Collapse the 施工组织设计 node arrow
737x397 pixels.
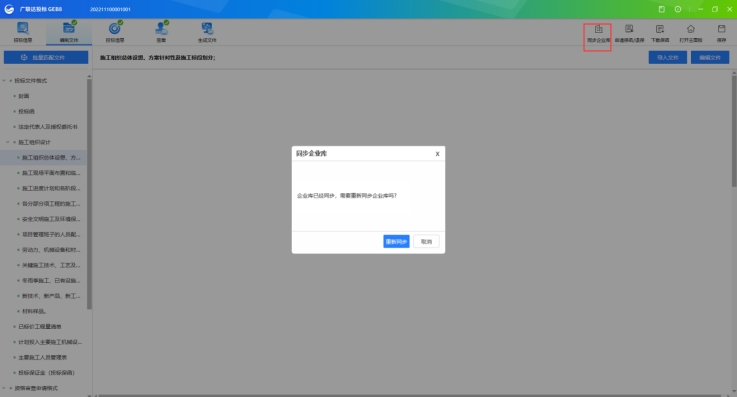click(8, 142)
